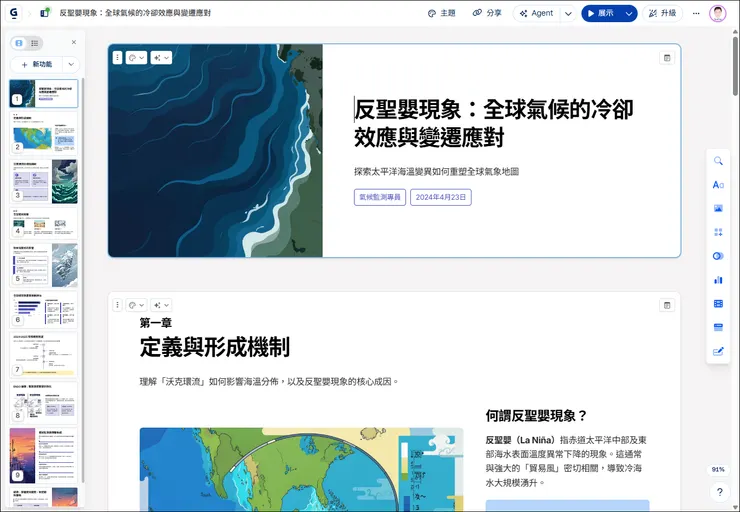This screenshot has height=512, width=740.
Task: Open the Agent assistant
Action: (x=537, y=13)
